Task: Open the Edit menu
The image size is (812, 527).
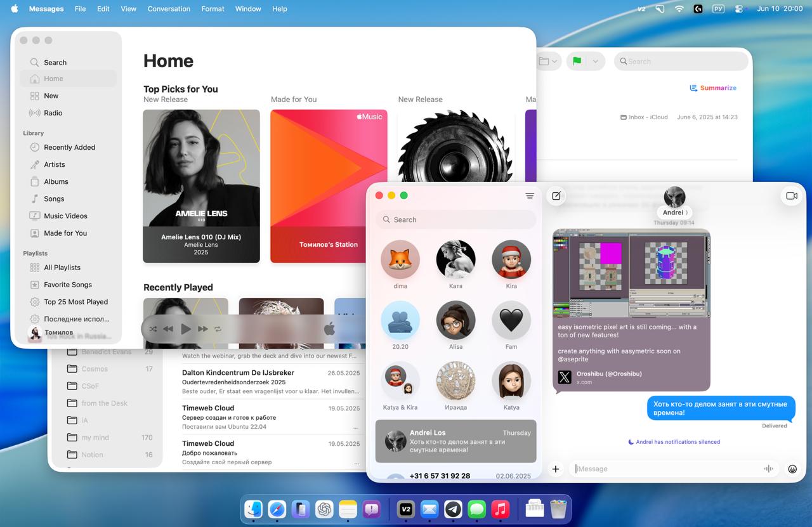Action: point(103,9)
